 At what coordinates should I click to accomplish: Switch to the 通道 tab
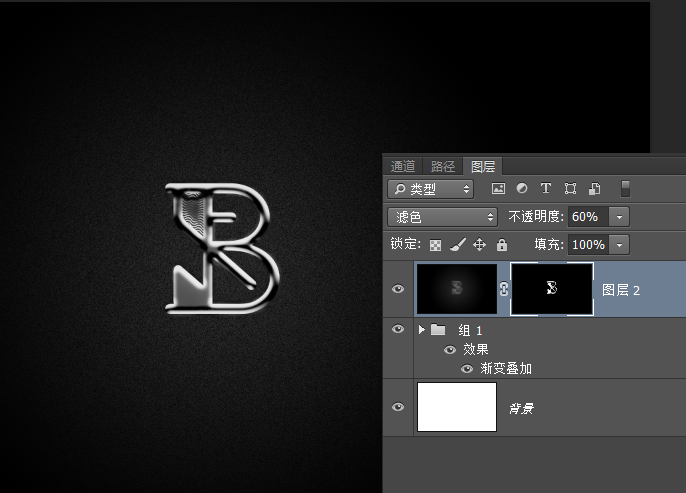(x=403, y=166)
